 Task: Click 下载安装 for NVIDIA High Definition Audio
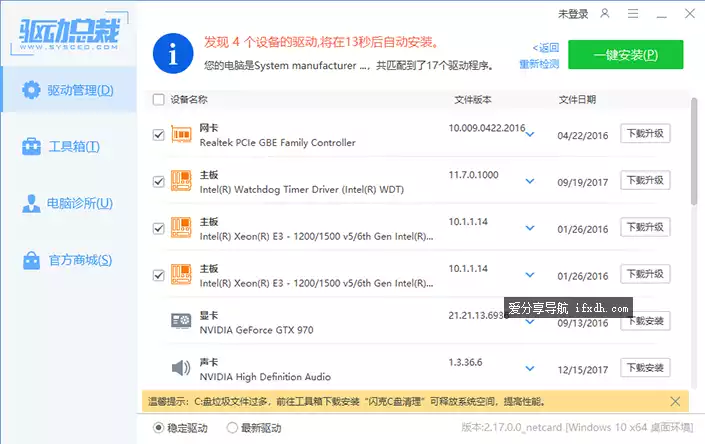point(645,368)
